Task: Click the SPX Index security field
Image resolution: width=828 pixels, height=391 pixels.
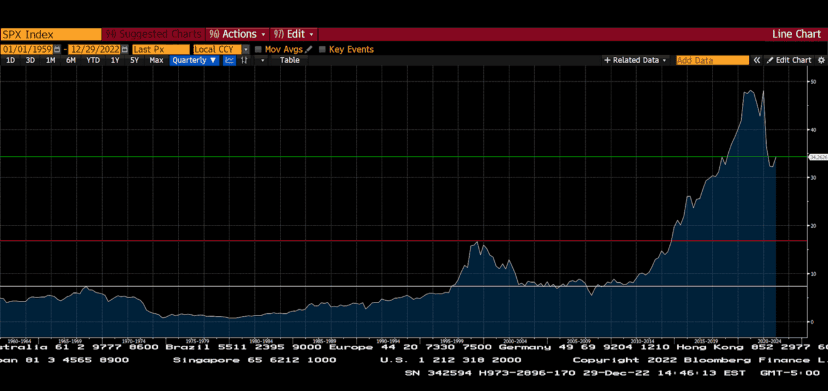Action: click(51, 34)
